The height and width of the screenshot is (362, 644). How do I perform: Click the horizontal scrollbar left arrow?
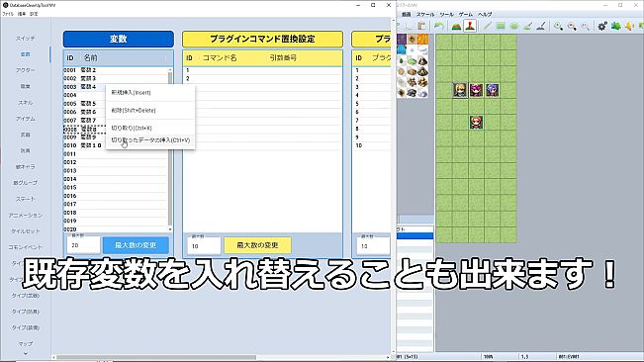(x=53, y=357)
